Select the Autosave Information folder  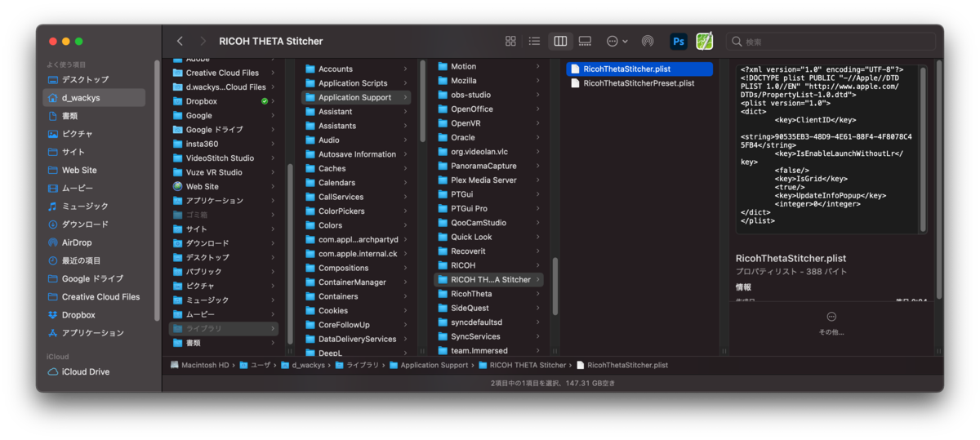tap(356, 154)
